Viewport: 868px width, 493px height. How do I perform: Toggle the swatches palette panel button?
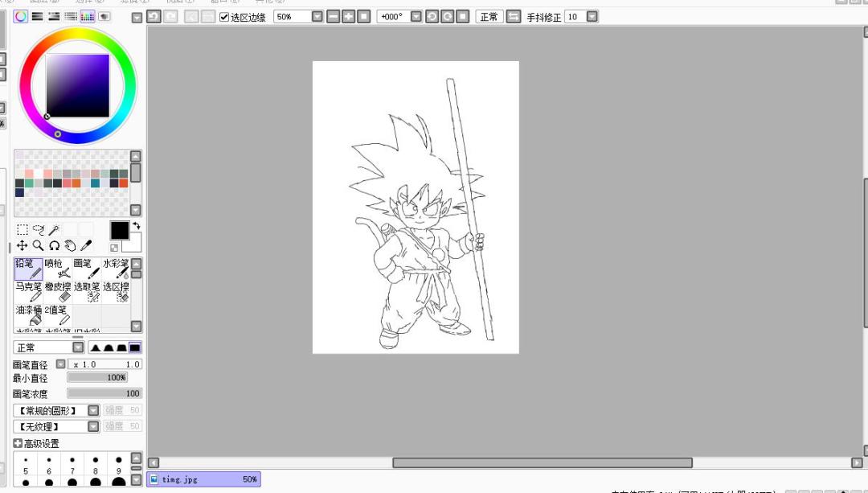point(88,16)
